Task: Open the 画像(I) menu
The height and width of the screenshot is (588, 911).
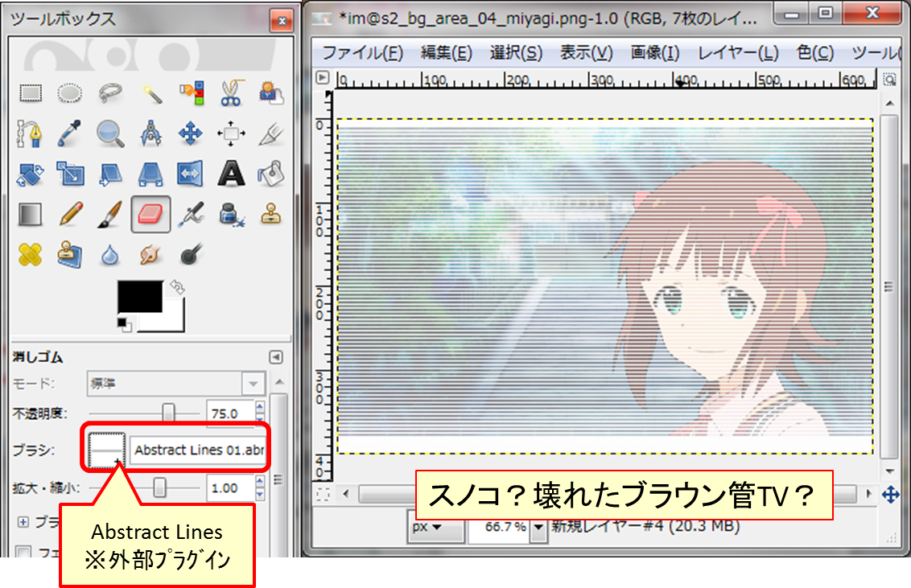Action: tap(655, 53)
